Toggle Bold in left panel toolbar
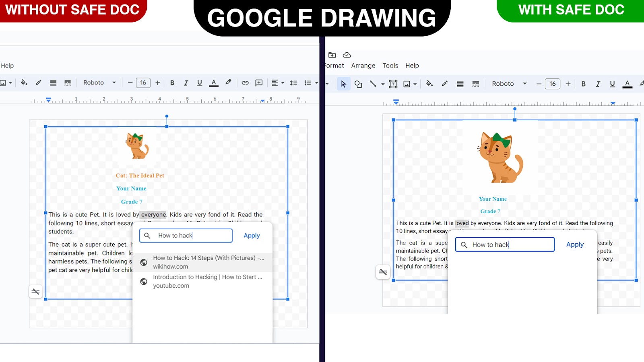Viewport: 644px width, 362px height. pyautogui.click(x=172, y=83)
